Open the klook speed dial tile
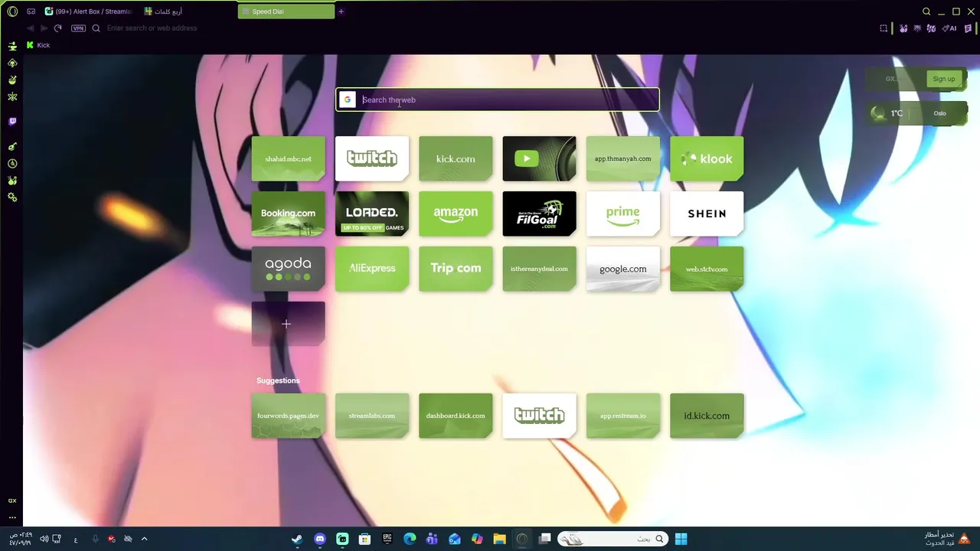The width and height of the screenshot is (980, 551). (707, 158)
